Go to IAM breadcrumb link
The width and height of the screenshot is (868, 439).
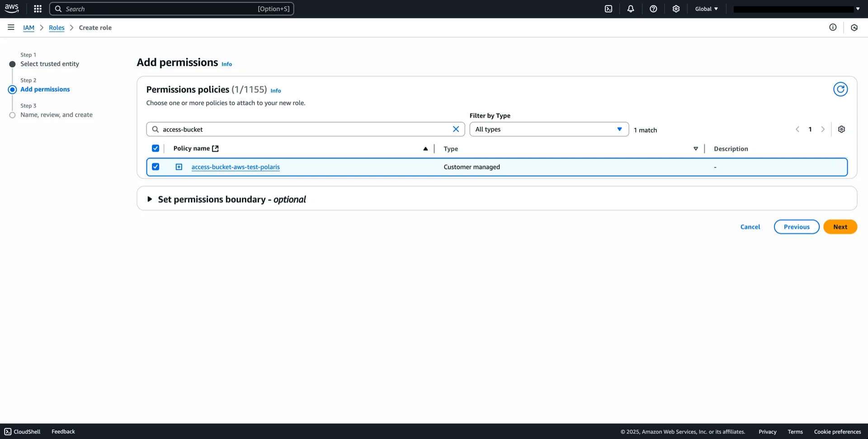pyautogui.click(x=28, y=28)
